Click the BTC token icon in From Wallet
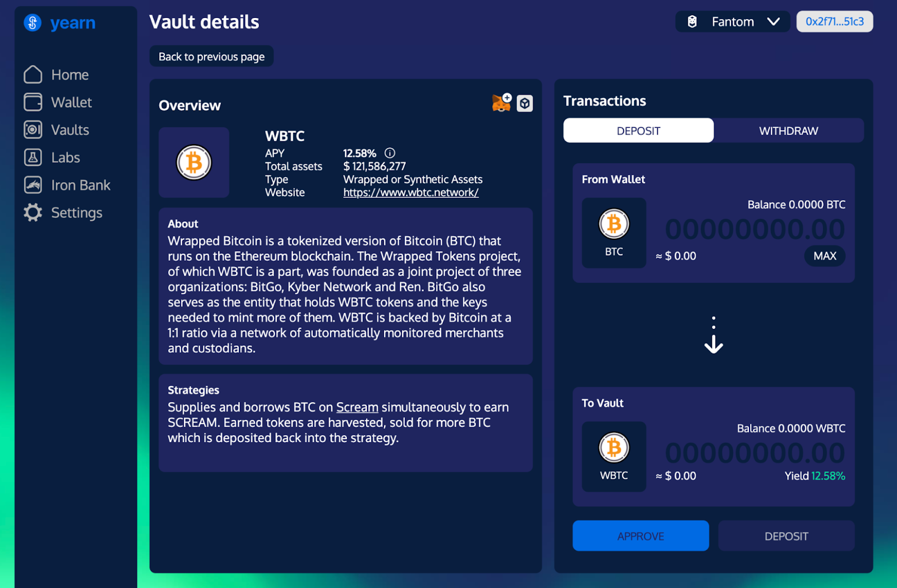The height and width of the screenshot is (588, 897). coord(614,224)
